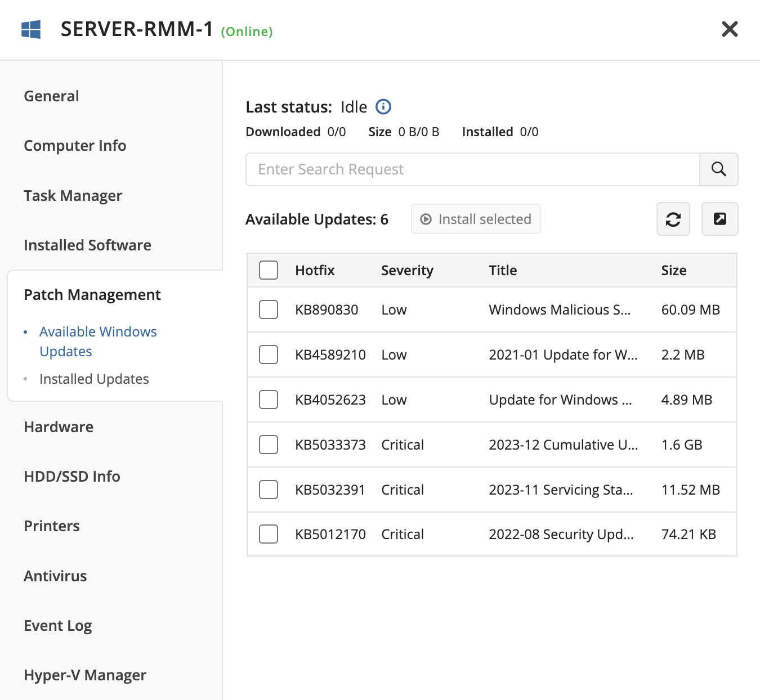Select the KB5033373 update checkbox

pyautogui.click(x=269, y=445)
